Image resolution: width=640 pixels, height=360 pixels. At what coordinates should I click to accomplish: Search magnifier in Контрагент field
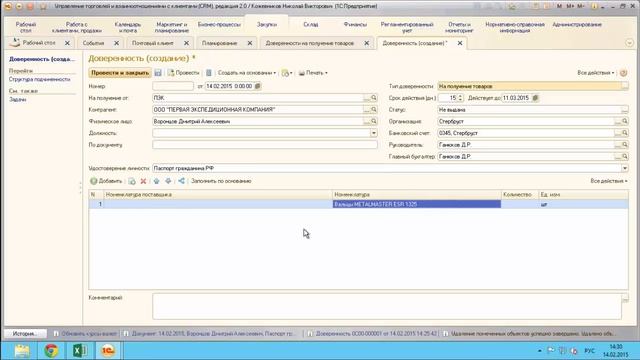coord(374,110)
